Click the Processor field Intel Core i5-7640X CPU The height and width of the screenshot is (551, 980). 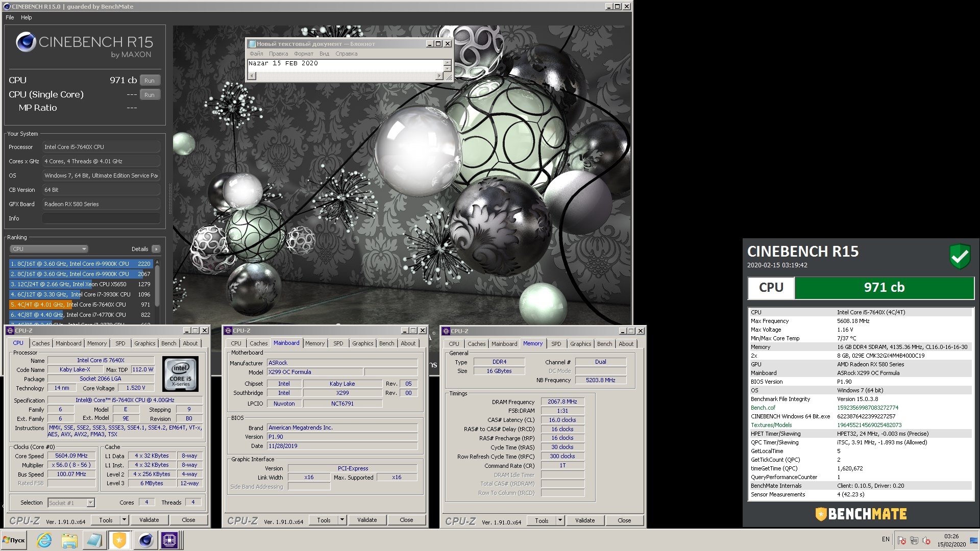pyautogui.click(x=101, y=147)
